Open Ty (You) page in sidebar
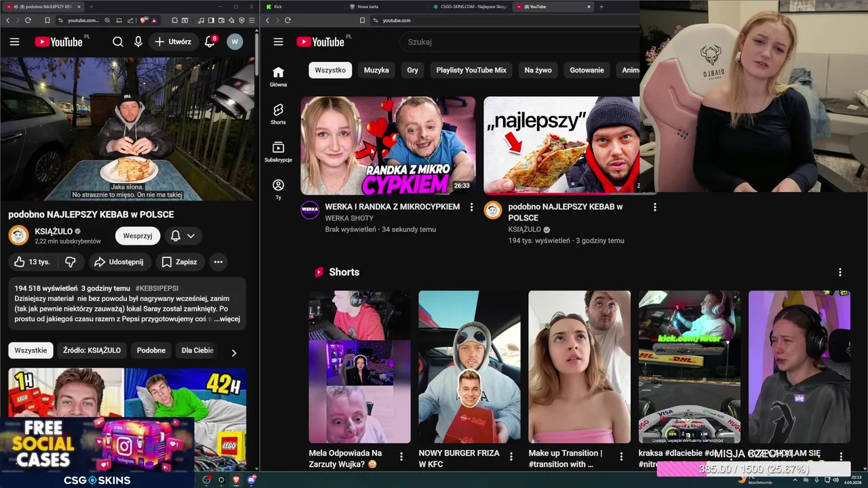The width and height of the screenshot is (868, 488). pos(278,189)
